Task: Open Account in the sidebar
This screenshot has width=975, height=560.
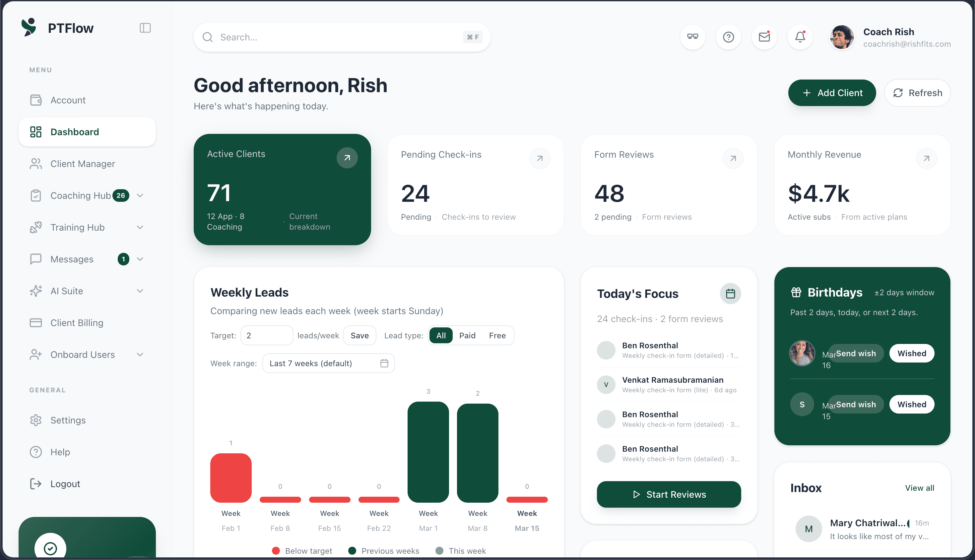Action: click(87, 100)
